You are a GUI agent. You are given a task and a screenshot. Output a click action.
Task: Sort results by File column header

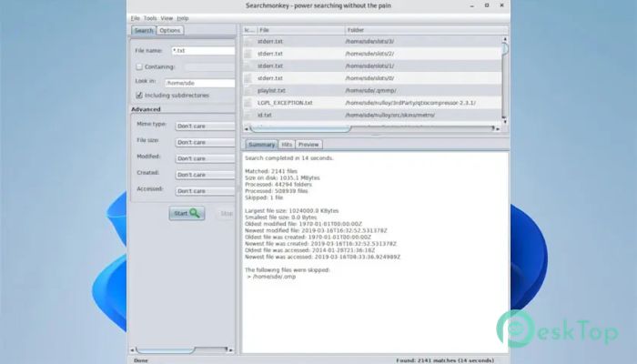coord(301,30)
